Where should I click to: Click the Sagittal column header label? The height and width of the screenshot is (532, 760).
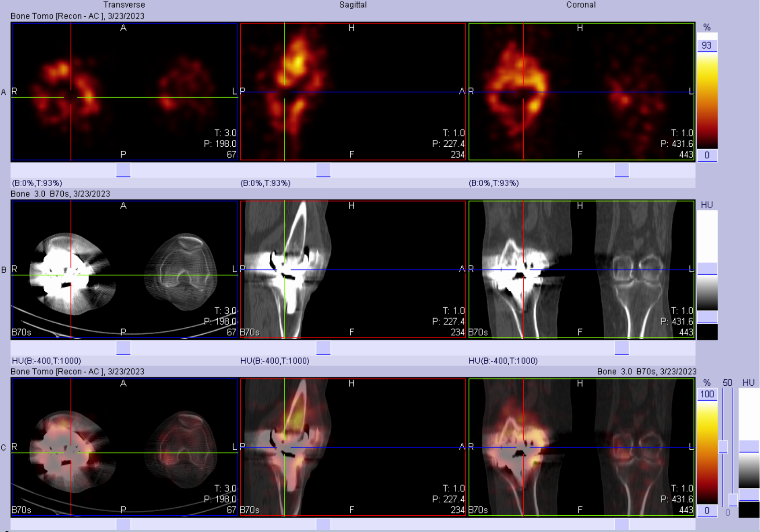[353, 5]
